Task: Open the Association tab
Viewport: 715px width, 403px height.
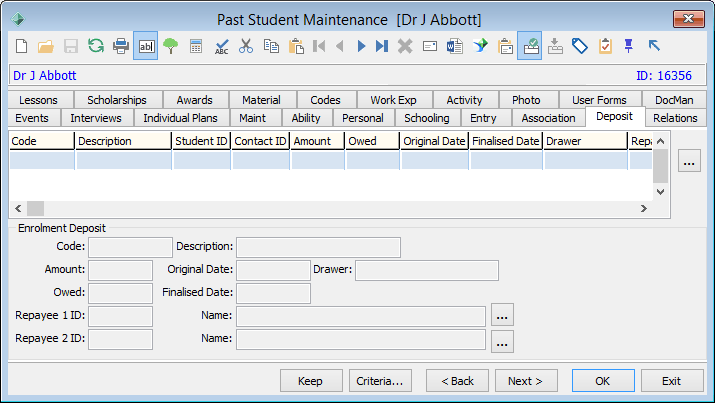Action: pyautogui.click(x=549, y=118)
